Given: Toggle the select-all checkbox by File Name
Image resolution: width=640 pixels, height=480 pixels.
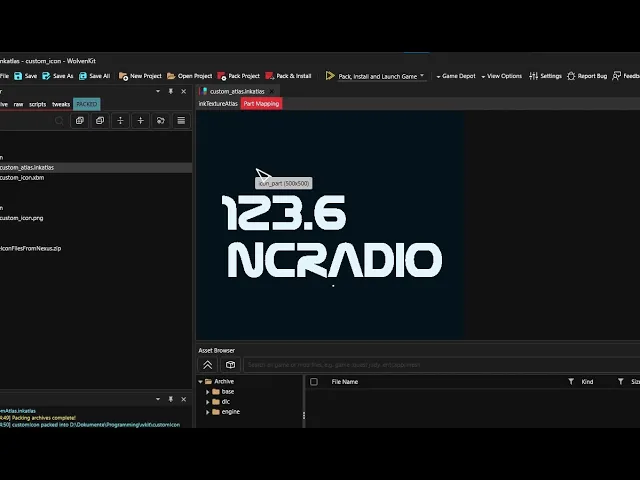Looking at the screenshot, I should click(x=314, y=382).
